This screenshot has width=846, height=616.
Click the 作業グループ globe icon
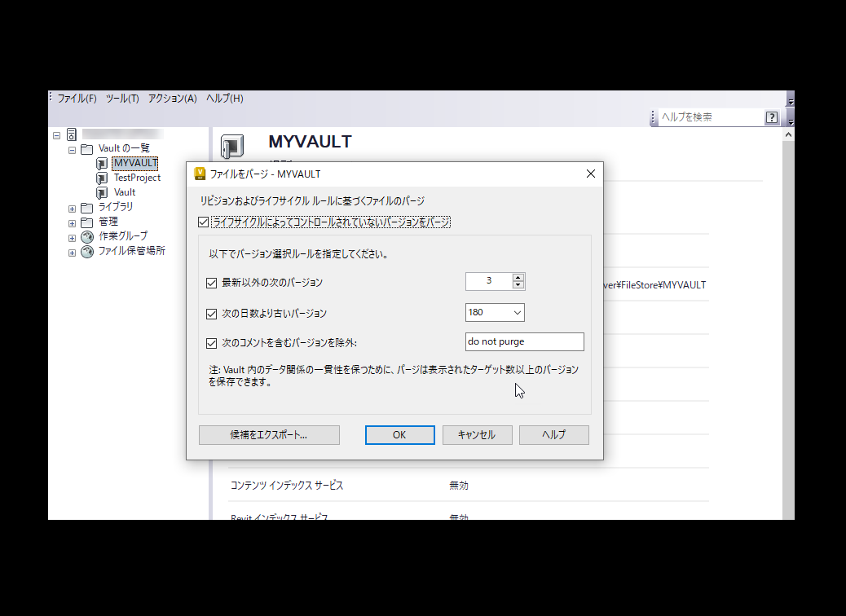pos(87,237)
